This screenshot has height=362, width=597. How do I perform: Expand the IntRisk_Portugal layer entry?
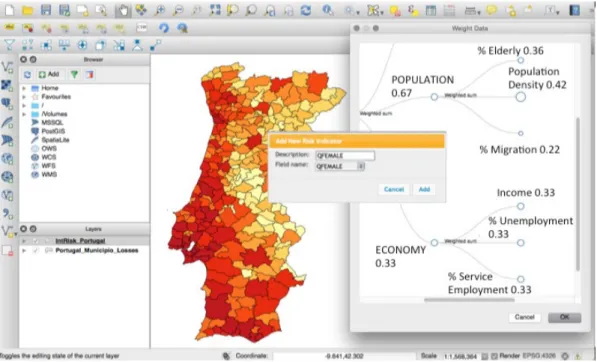pyautogui.click(x=24, y=241)
